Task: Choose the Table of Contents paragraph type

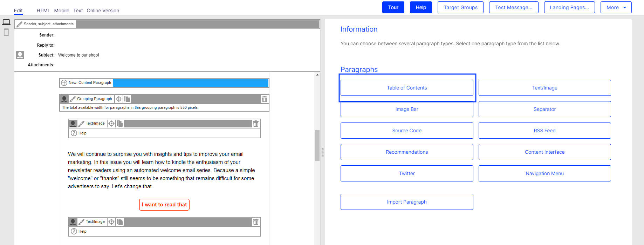Action: pyautogui.click(x=406, y=88)
